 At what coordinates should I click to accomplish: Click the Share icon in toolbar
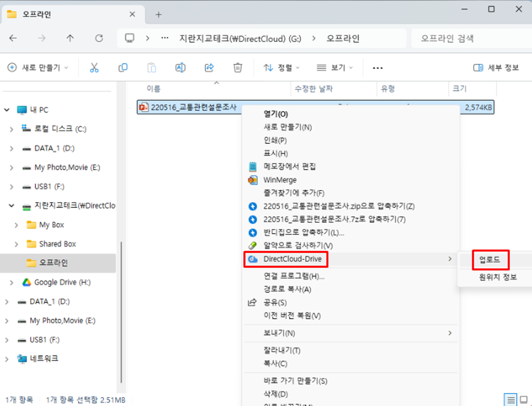(x=209, y=68)
